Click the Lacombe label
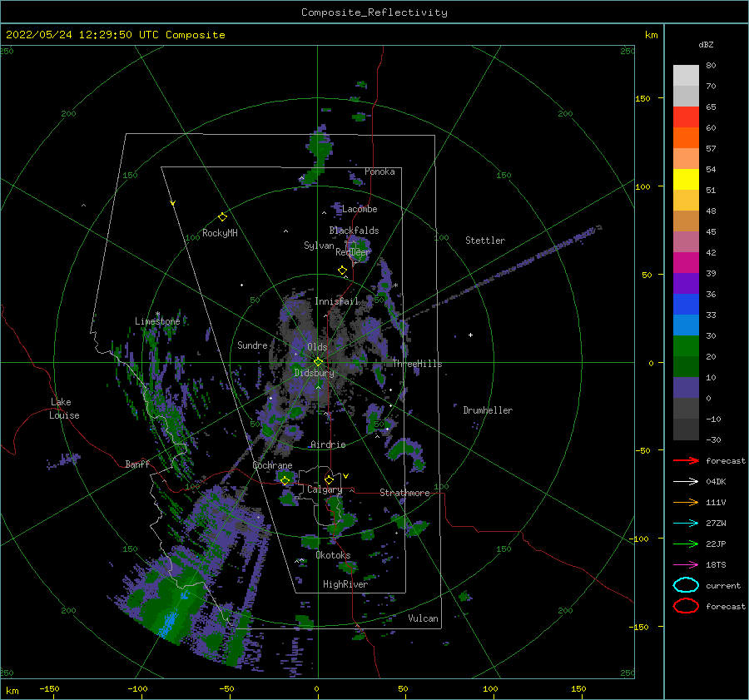This screenshot has width=749, height=700. 360,209
